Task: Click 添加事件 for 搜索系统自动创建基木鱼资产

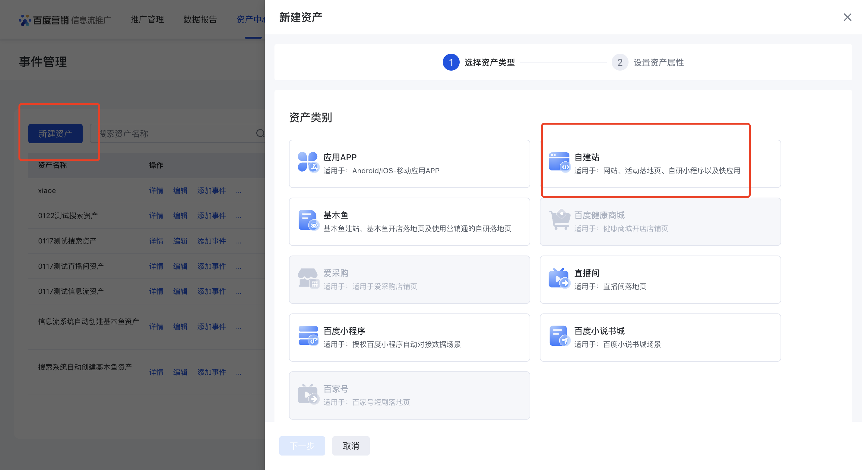Action: pyautogui.click(x=211, y=372)
